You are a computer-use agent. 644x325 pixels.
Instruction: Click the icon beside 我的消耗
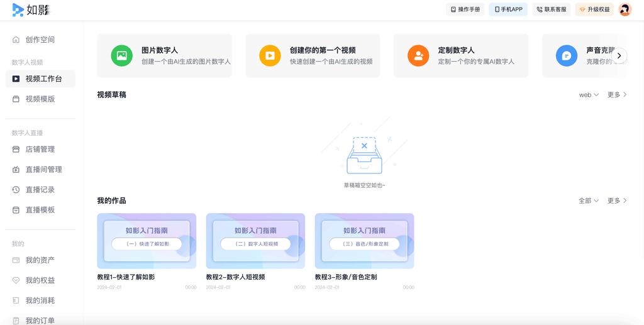click(16, 300)
